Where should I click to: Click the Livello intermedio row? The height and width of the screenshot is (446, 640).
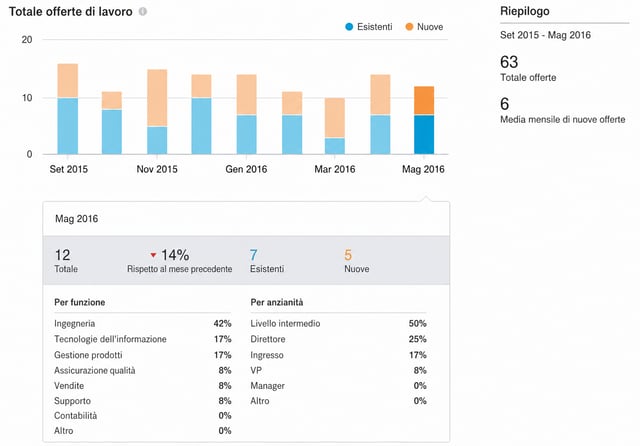pyautogui.click(x=338, y=324)
